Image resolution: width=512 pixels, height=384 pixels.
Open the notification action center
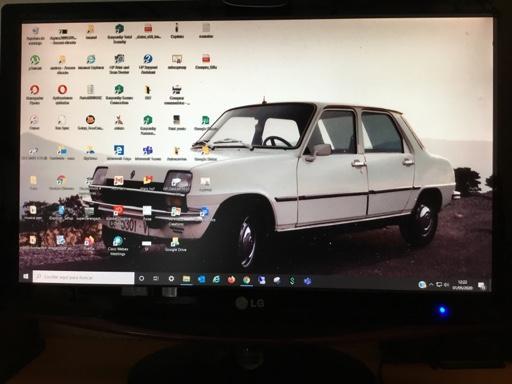[x=482, y=286]
